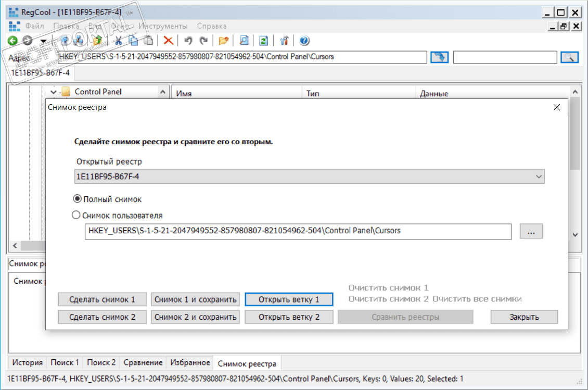Viewport: 588px width, 390px height.
Task: Open the Find magnifier document icon
Action: pos(244,41)
